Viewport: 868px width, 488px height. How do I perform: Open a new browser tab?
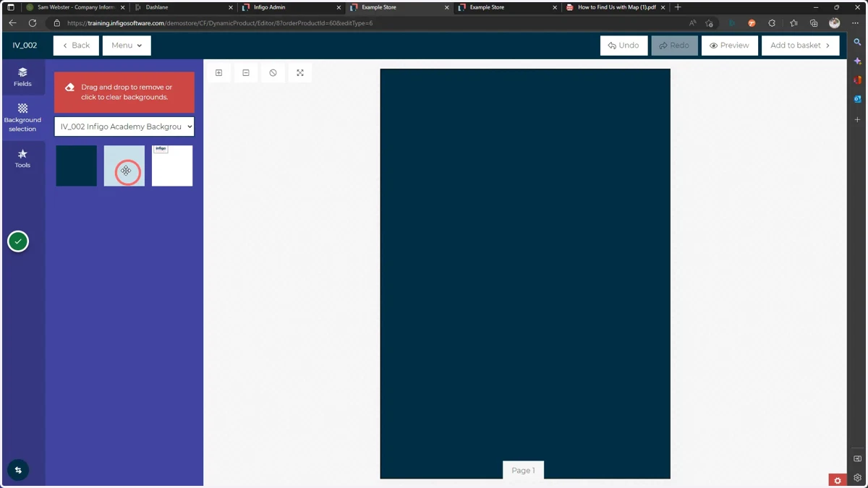pyautogui.click(x=678, y=7)
